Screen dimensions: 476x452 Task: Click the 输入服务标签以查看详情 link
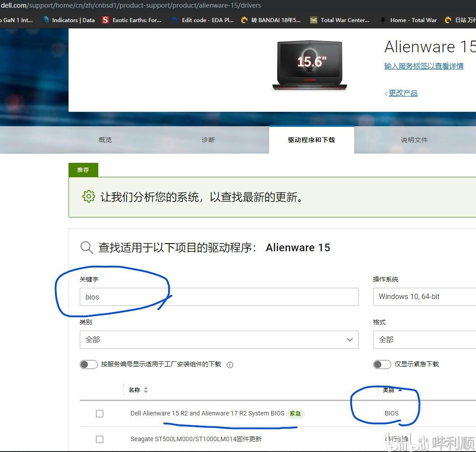(424, 66)
